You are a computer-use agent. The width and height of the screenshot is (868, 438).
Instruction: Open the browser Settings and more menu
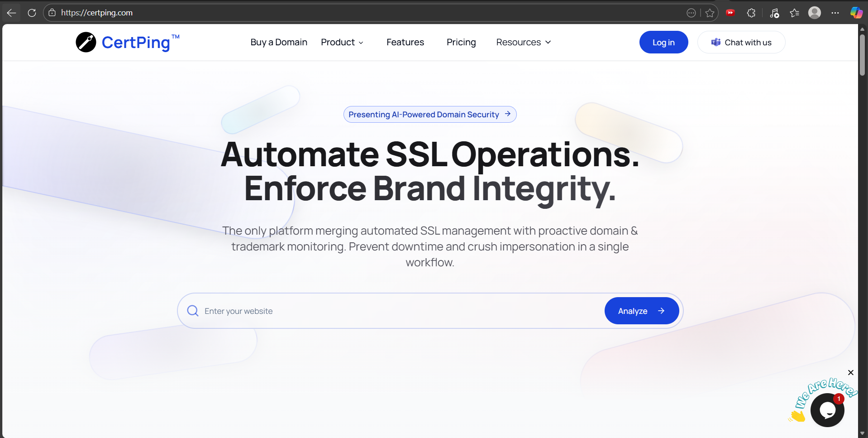click(836, 12)
